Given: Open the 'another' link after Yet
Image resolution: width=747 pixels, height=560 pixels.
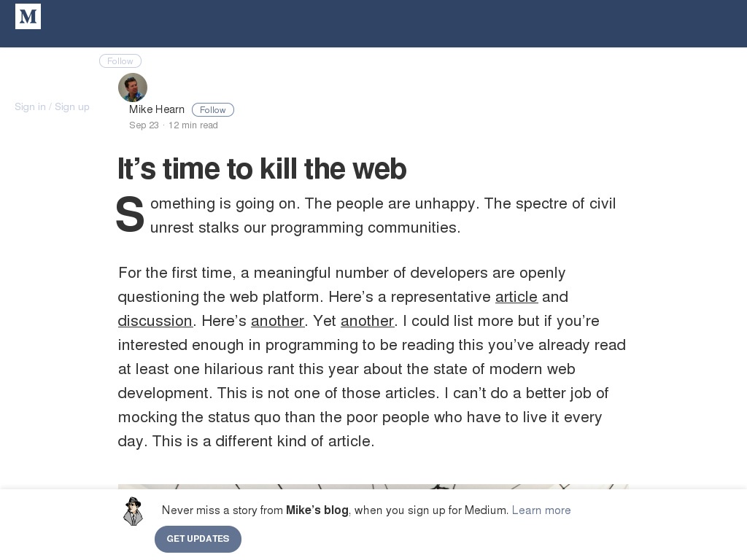Looking at the screenshot, I should [368, 321].
